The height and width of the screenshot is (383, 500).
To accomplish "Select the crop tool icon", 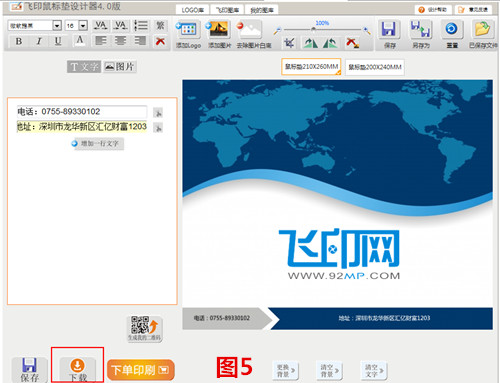I will (289, 43).
